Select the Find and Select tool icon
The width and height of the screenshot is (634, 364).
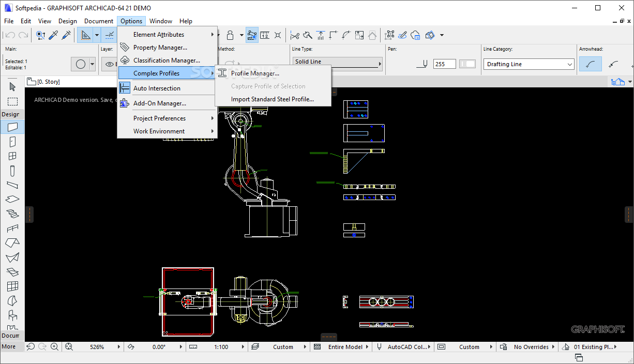[41, 35]
